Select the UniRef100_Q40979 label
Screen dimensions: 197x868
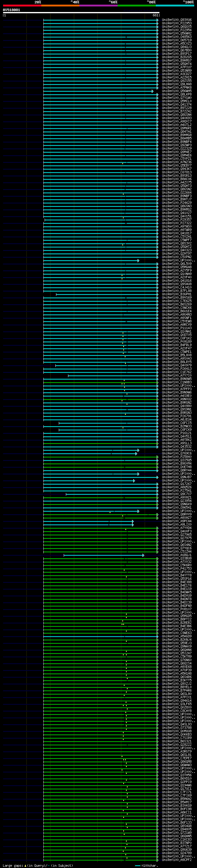[x=177, y=365]
